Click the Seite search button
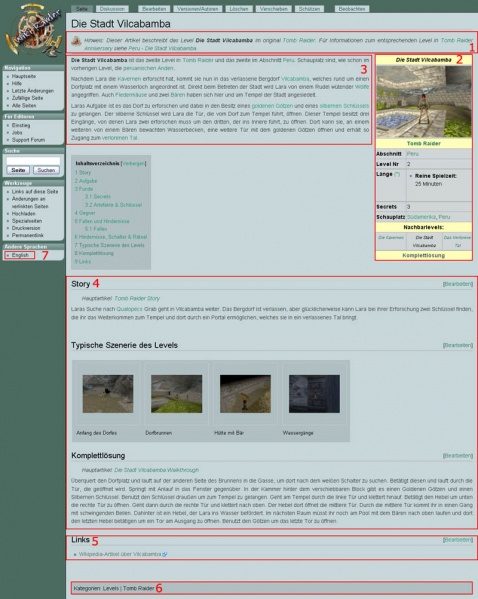The height and width of the screenshot is (599, 478). point(18,170)
